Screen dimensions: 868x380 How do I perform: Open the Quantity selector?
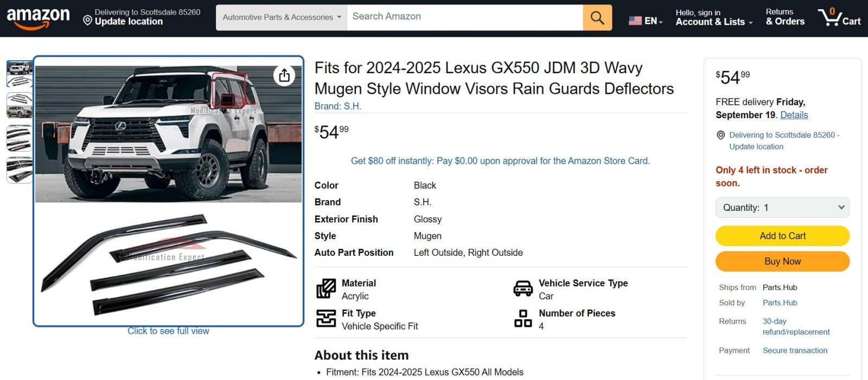point(782,207)
